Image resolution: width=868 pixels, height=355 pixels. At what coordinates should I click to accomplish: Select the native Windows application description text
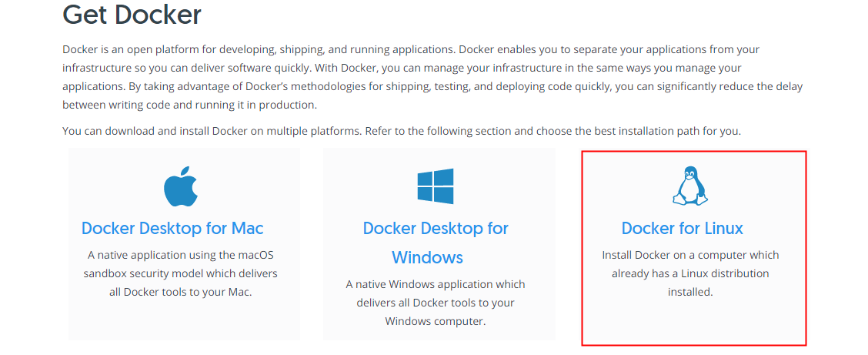(x=435, y=303)
